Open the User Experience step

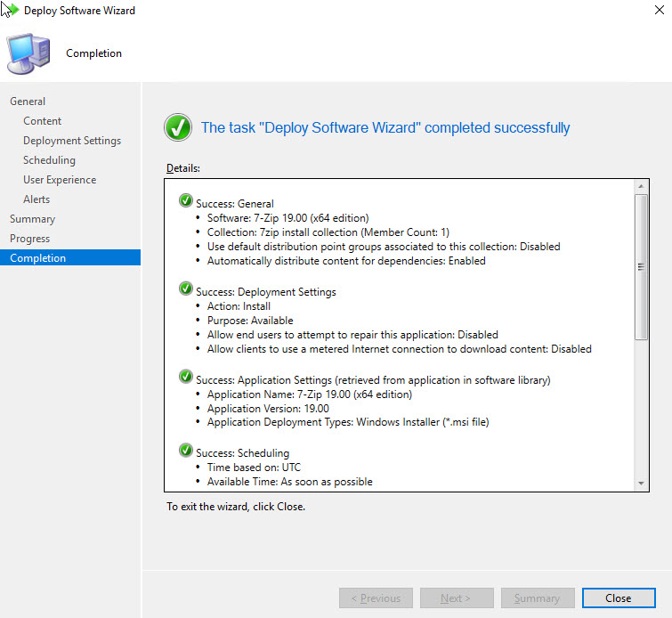(60, 180)
